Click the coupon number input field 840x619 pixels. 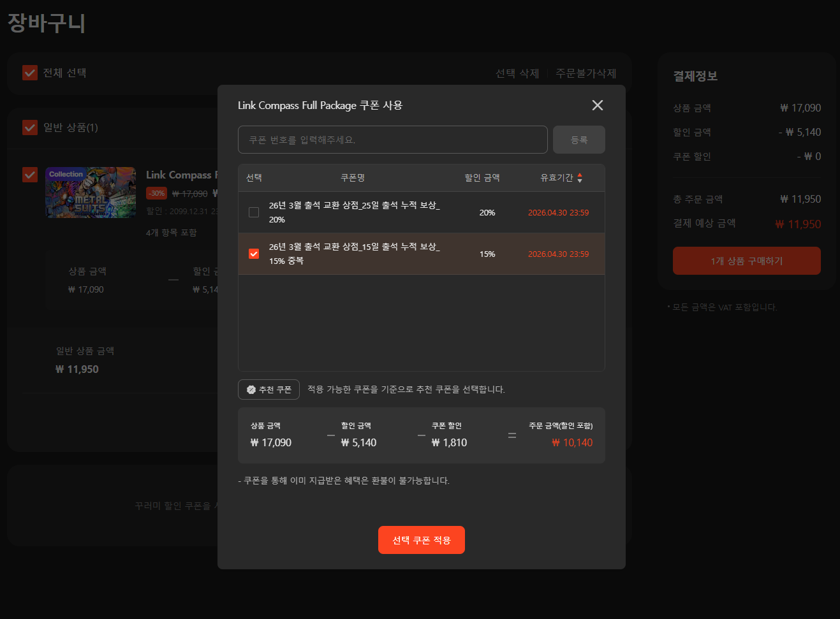(392, 140)
